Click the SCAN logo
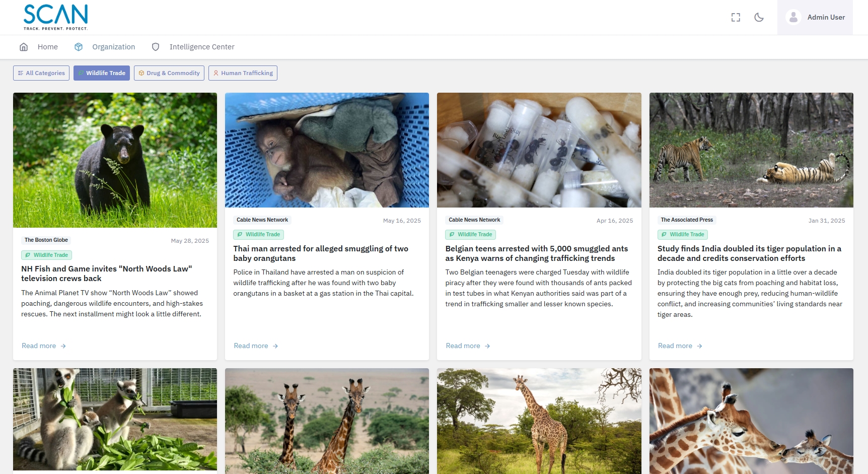868x474 pixels. (55, 17)
